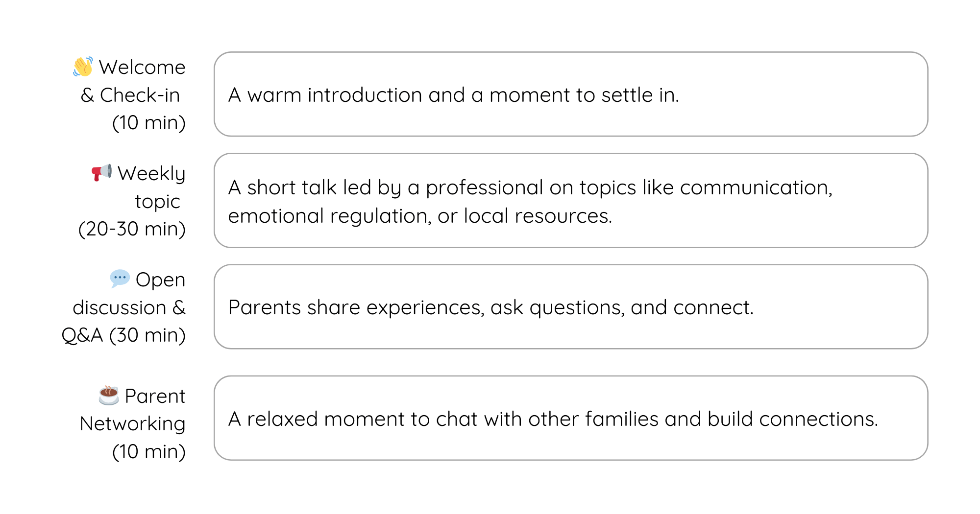The width and height of the screenshot is (980, 514).
Task: Click the short talk description box
Action: pos(571,201)
